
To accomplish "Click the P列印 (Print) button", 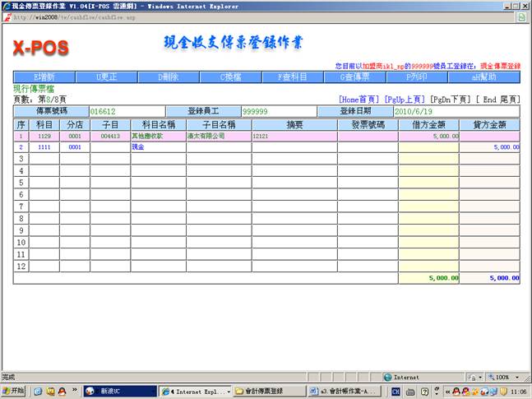I will (x=415, y=77).
